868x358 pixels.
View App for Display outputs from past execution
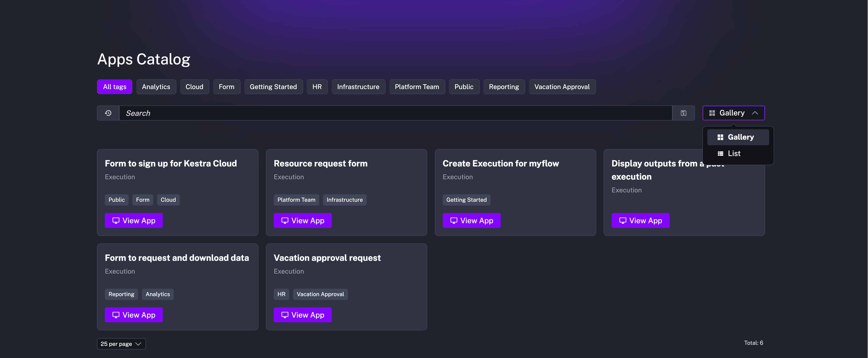(x=641, y=220)
